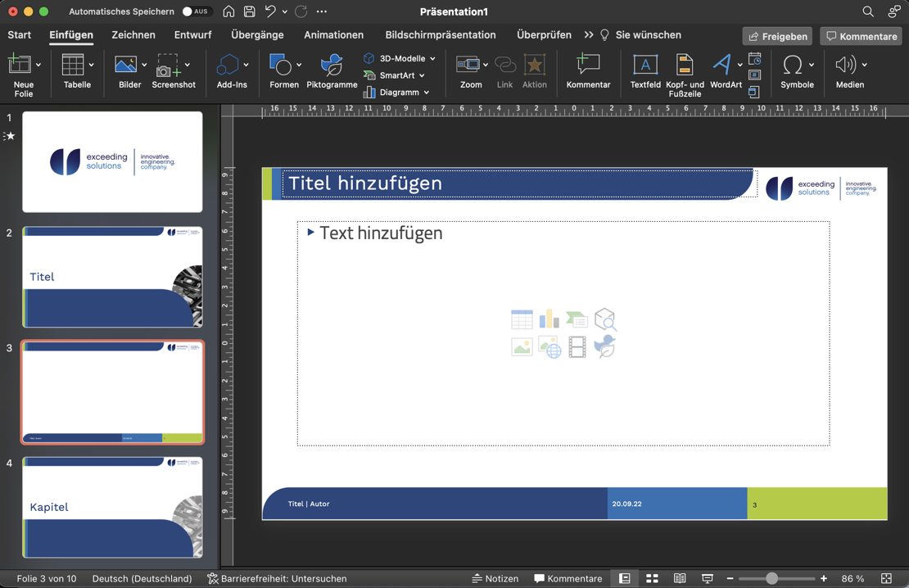The image size is (909, 588).
Task: Toggle Automatisches Speichern switch
Action: click(196, 11)
